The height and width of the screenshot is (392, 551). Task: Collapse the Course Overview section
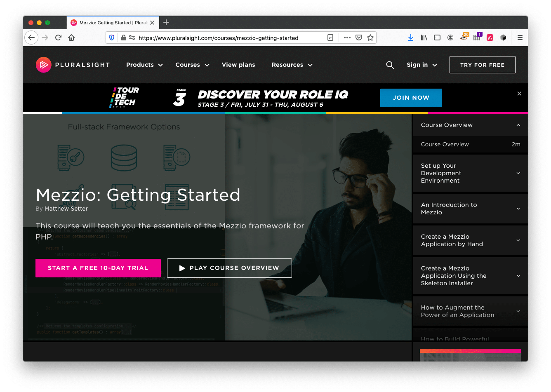tap(471, 125)
